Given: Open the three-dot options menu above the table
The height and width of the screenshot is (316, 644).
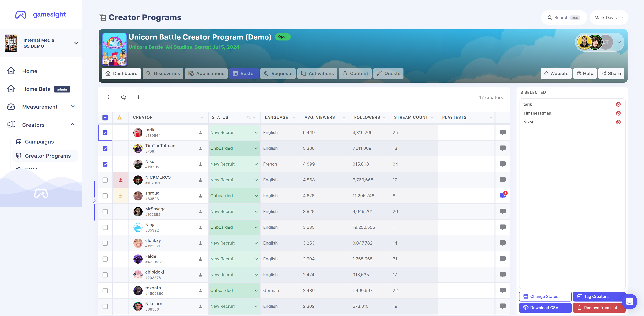Looking at the screenshot, I should click(109, 97).
